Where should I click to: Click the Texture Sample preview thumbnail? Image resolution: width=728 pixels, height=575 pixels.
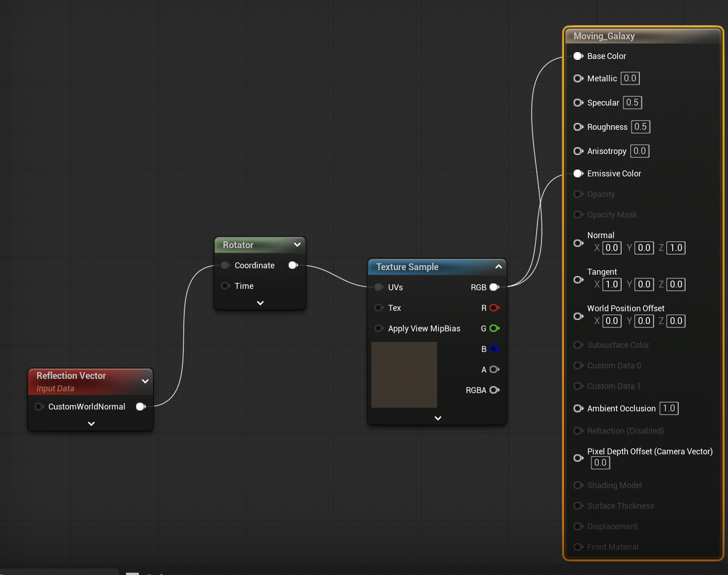click(x=404, y=375)
